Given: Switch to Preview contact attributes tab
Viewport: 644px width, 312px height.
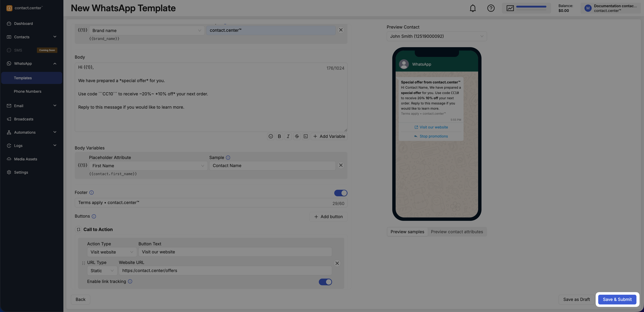Looking at the screenshot, I should (457, 232).
